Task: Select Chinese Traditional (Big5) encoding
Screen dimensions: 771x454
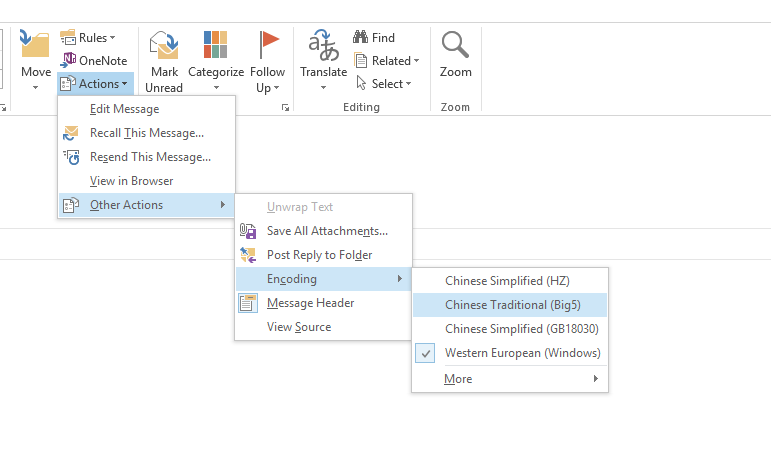Action: click(510, 305)
